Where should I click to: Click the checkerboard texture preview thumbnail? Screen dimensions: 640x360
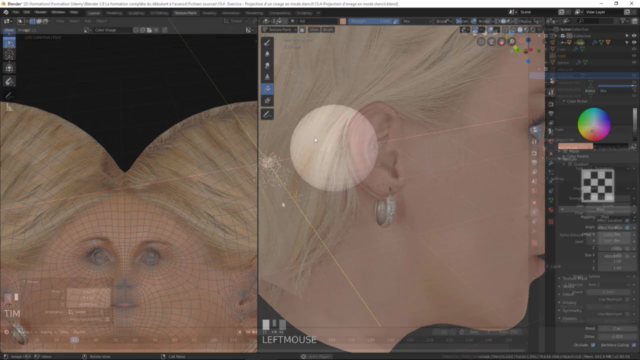598,186
